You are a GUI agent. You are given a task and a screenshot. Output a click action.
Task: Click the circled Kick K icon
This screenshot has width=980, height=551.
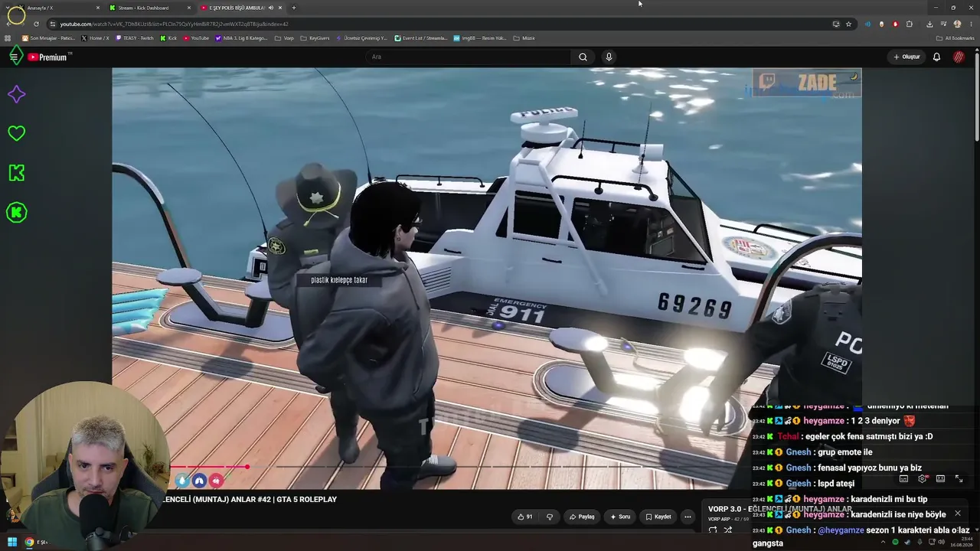[16, 212]
